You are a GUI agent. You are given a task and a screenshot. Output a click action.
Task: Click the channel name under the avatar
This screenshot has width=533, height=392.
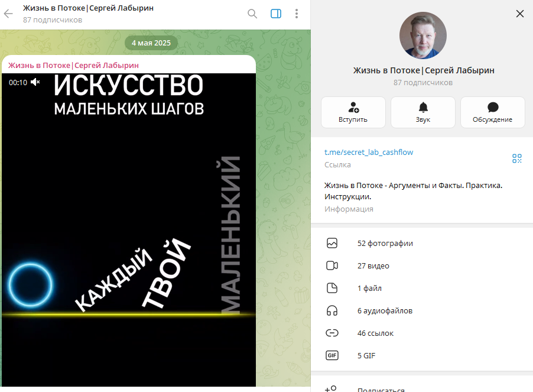424,70
